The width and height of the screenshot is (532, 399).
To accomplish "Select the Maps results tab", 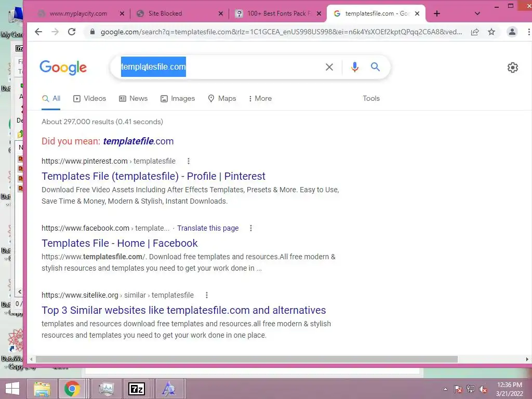I will coord(222,98).
